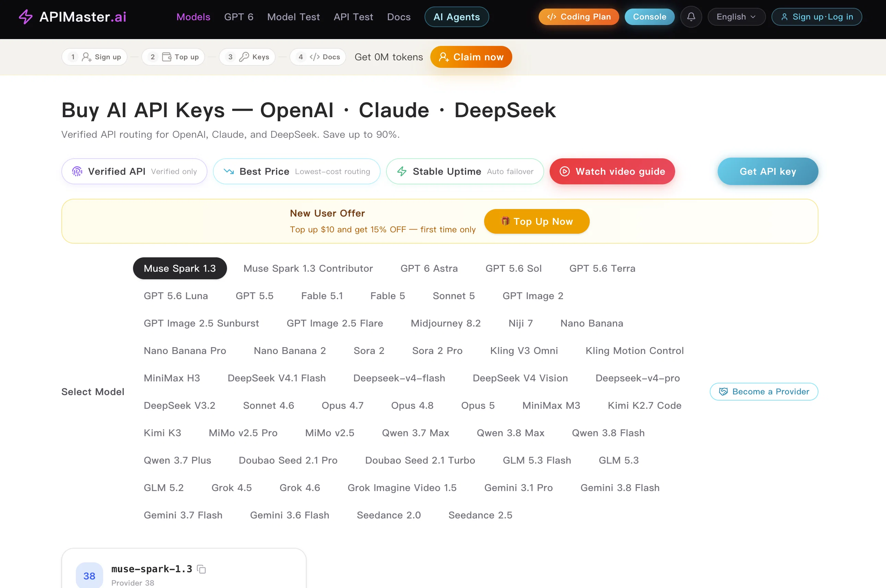The height and width of the screenshot is (588, 886).
Task: Choose the Gemini 3.1 Pro model
Action: click(x=518, y=488)
